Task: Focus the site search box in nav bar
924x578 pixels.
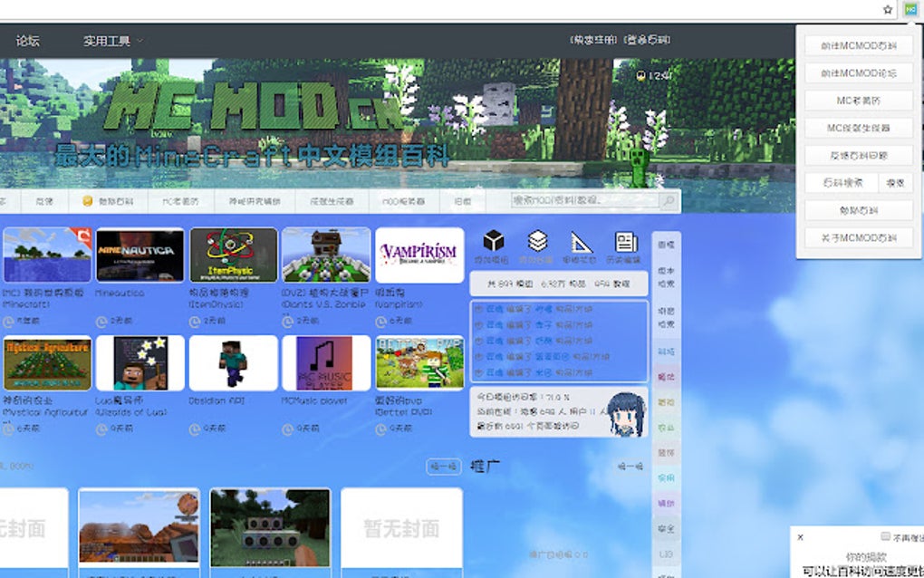Action: [585, 201]
